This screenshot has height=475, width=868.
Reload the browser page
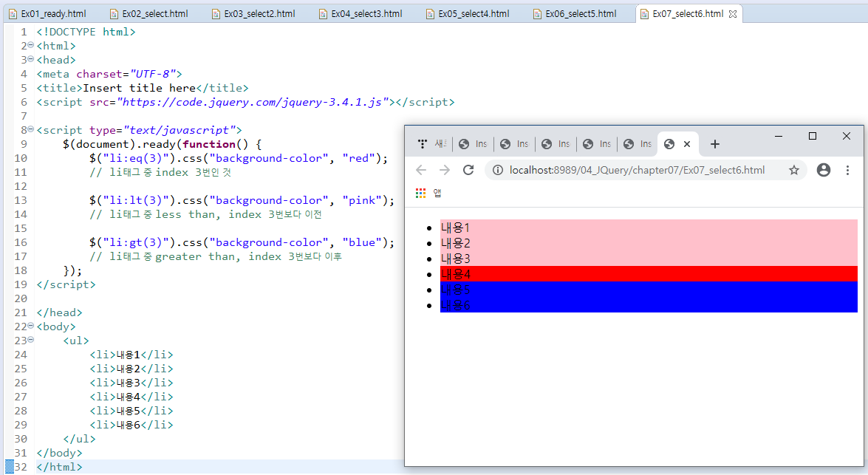(468, 170)
